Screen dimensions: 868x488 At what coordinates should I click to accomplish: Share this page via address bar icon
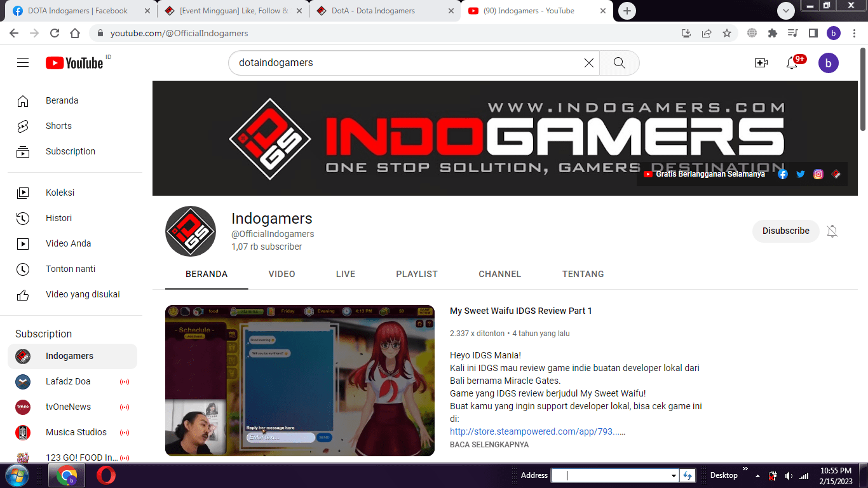point(707,33)
